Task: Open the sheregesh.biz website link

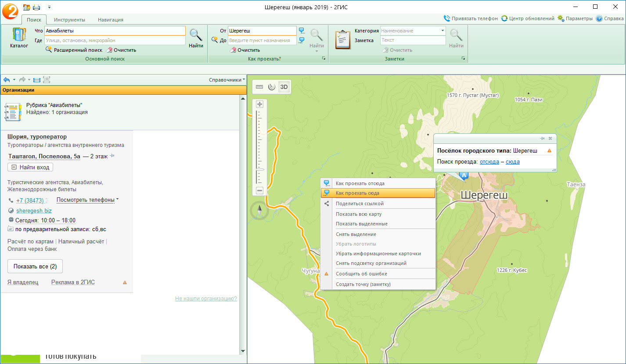Action: click(x=34, y=211)
